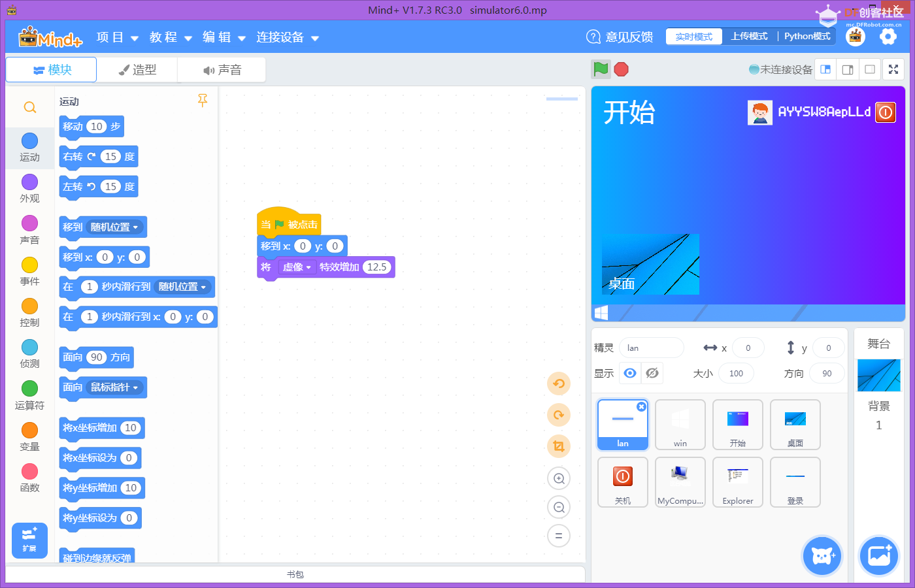Screen dimensions: 915x588
Task: Select the Explorer sprite
Action: click(x=738, y=482)
